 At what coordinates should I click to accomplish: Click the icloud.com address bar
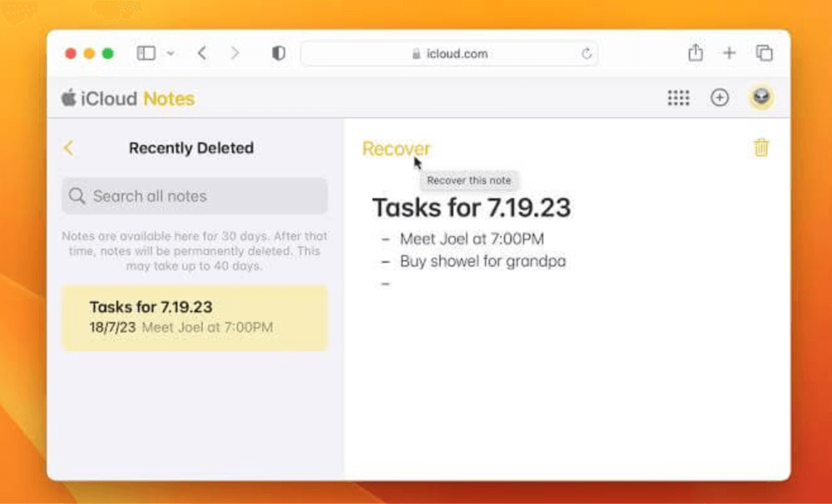449,54
